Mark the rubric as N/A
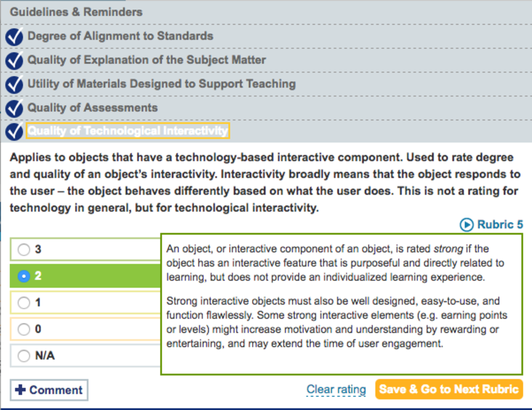532x410 pixels. (24, 356)
